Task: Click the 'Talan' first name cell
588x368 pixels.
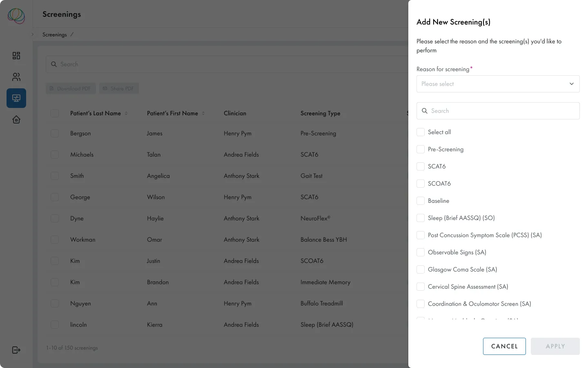Action: [x=154, y=155]
